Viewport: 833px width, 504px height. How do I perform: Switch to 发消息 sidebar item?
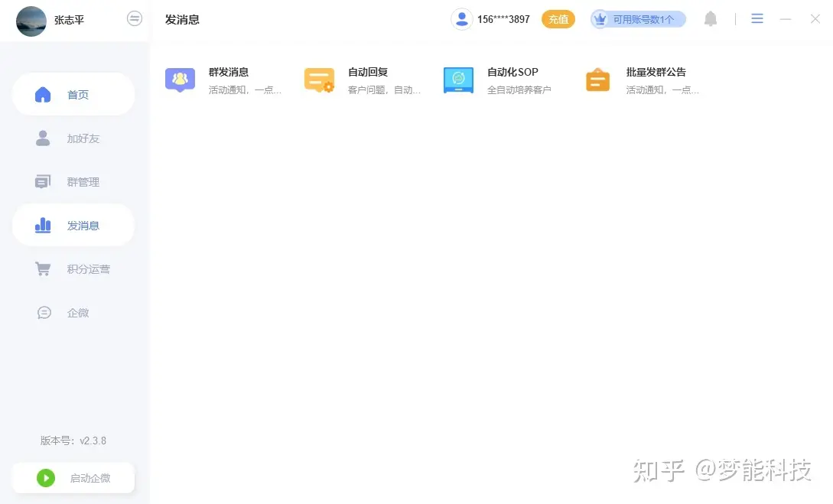point(73,226)
